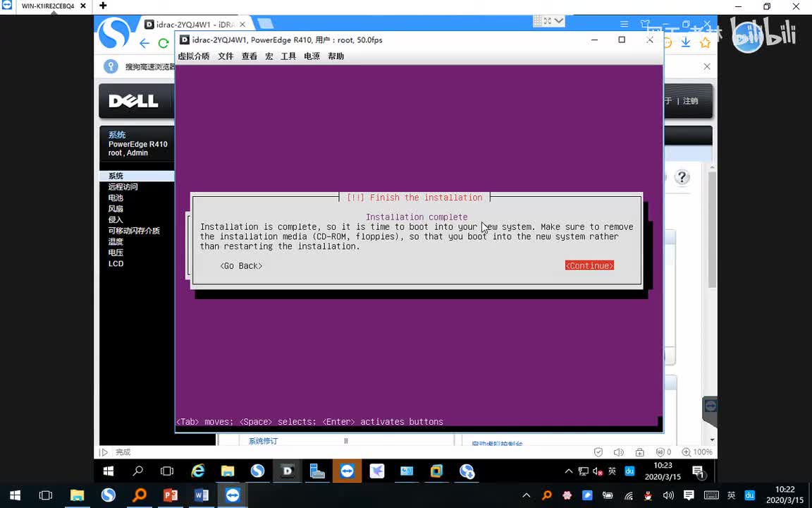Open Internet Explorer on remote taskbar

[x=198, y=471]
